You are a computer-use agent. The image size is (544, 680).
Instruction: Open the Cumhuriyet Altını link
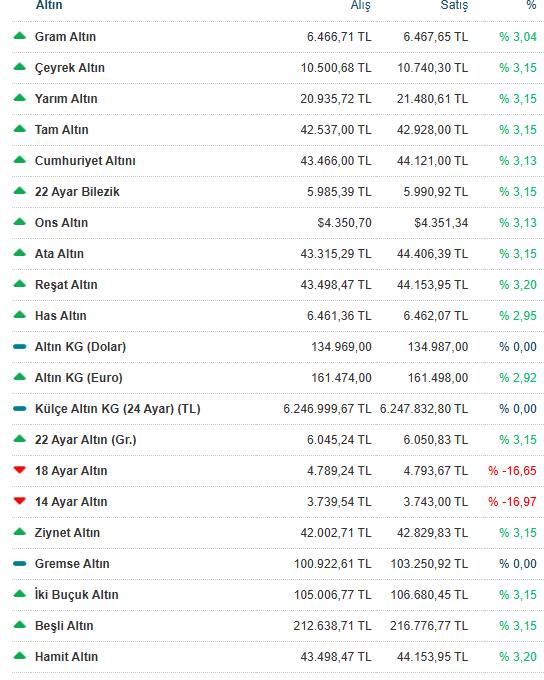85,161
